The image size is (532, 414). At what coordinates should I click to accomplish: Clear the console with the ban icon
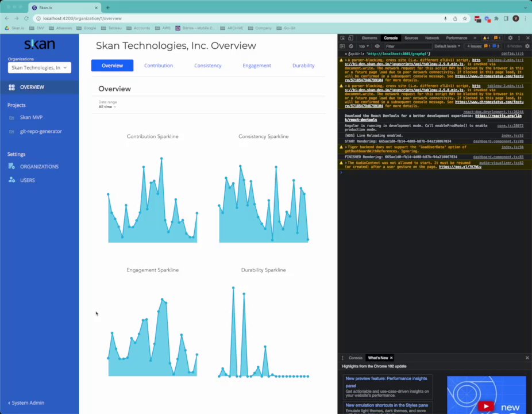point(351,46)
